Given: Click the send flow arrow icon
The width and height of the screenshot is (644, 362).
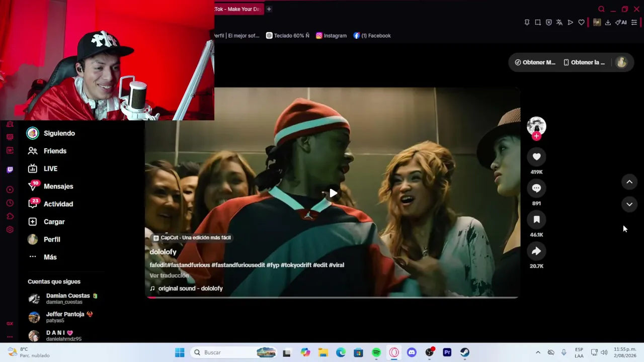Looking at the screenshot, I should 570,23.
